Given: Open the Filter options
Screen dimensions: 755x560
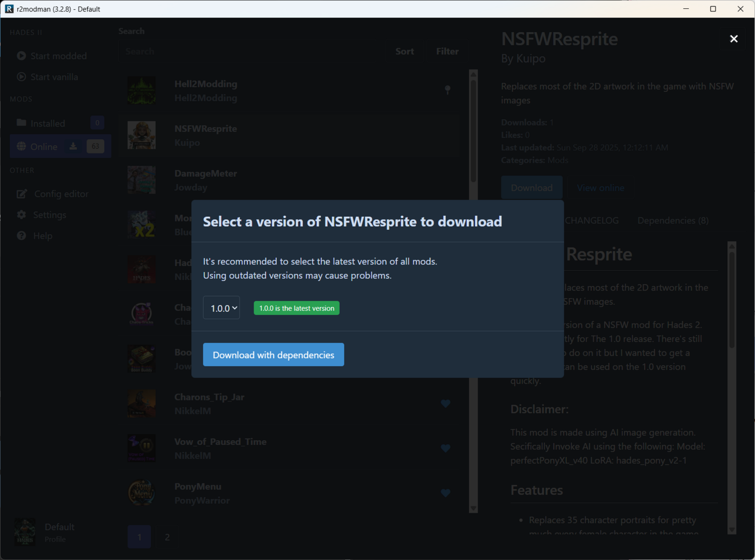Looking at the screenshot, I should (x=447, y=51).
